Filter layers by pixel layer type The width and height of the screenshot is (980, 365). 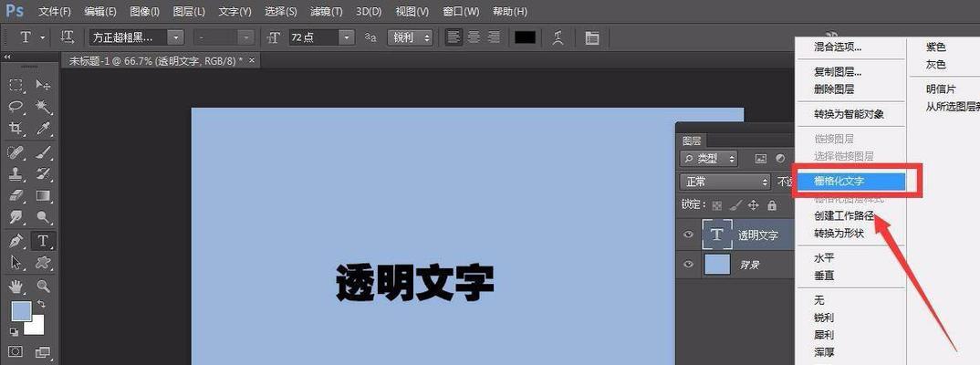(x=761, y=159)
